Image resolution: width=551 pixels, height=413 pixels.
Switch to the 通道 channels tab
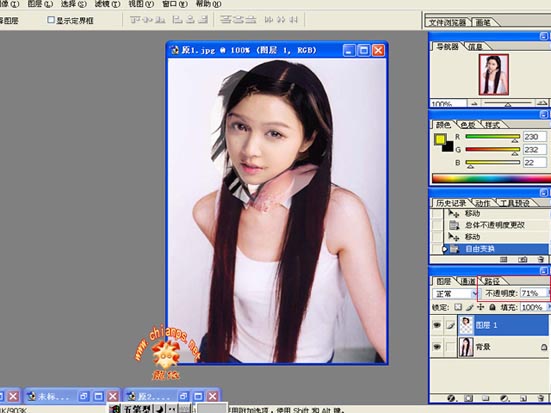(x=468, y=281)
